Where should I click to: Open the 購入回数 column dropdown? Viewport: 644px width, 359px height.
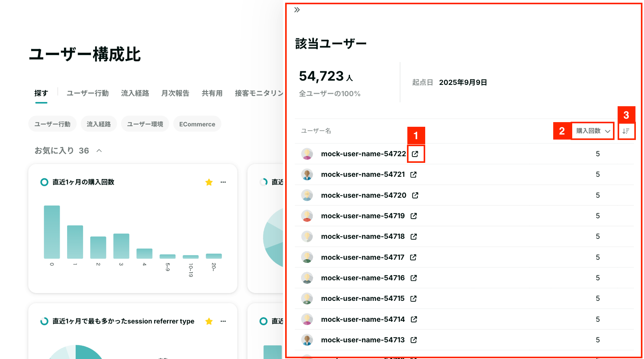coord(593,131)
